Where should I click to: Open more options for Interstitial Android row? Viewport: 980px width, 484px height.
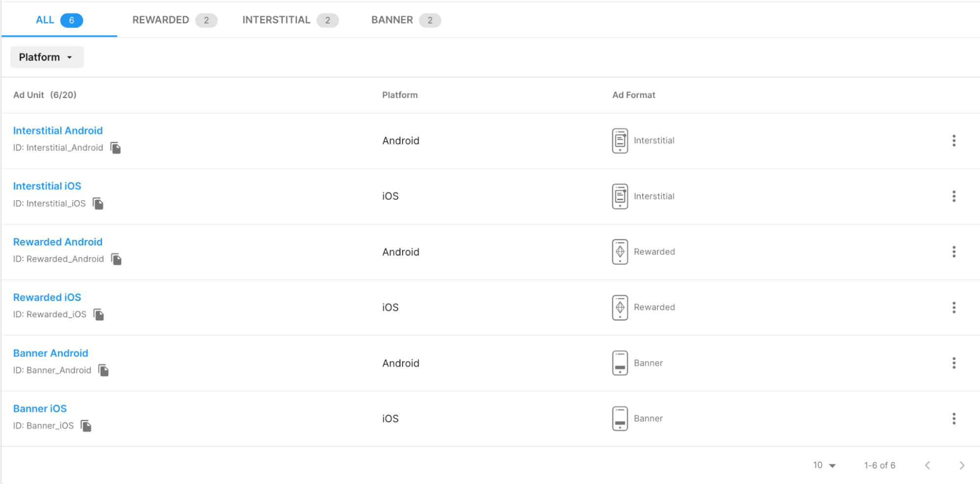(x=954, y=141)
